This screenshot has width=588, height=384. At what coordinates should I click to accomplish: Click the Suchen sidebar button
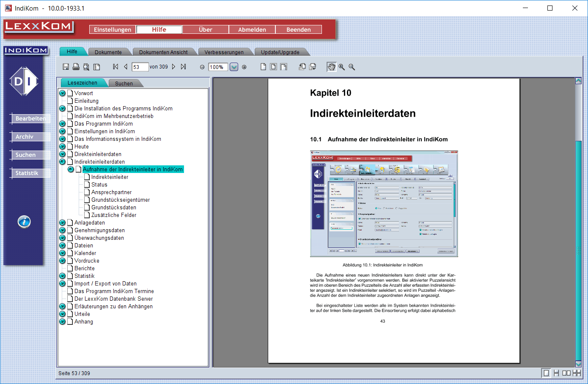(x=30, y=155)
